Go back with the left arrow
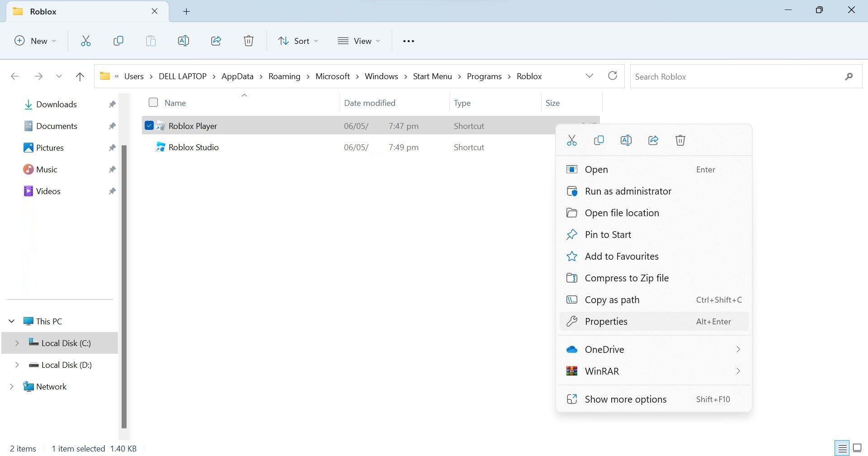This screenshot has height=456, width=868. 14,76
